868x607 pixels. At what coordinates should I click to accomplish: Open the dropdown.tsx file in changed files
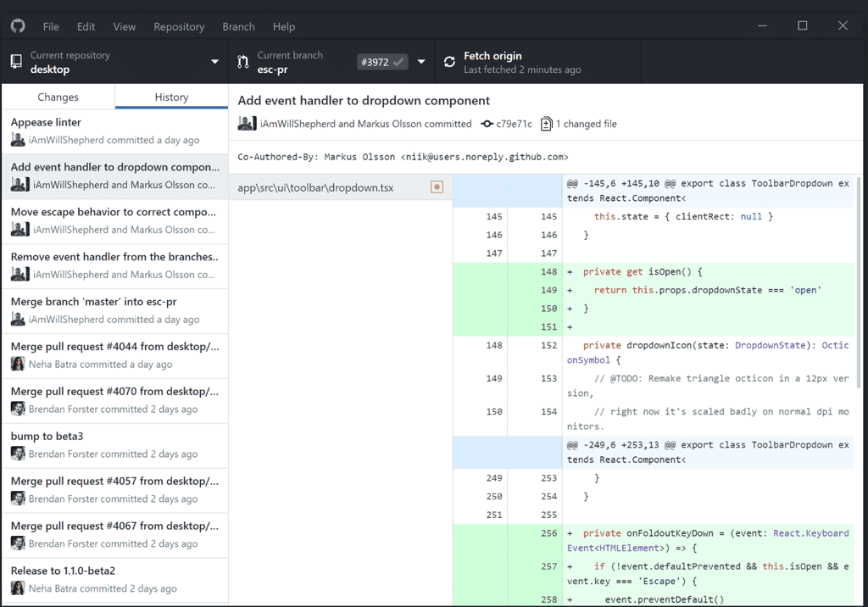(315, 187)
